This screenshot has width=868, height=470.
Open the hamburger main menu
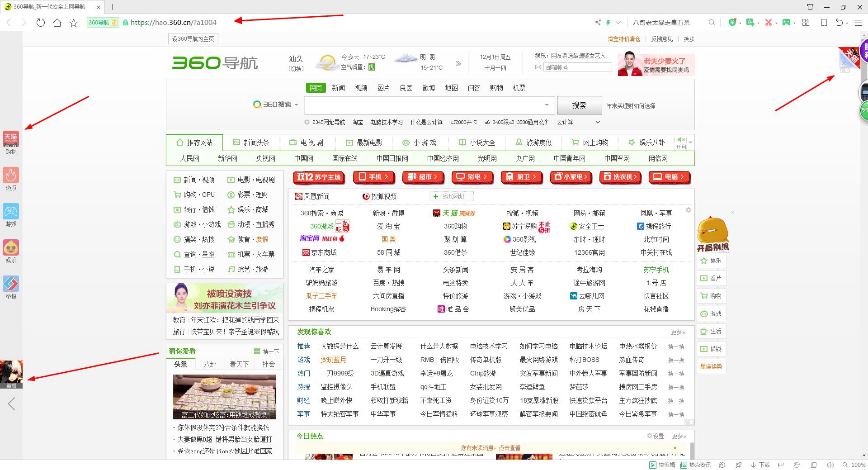pos(859,22)
